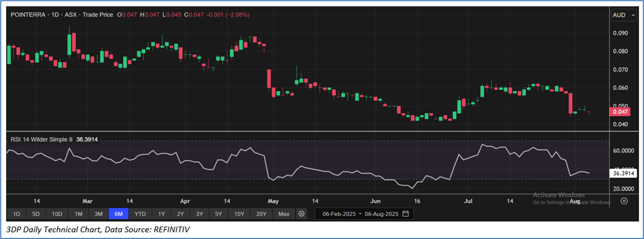Click the chart target icon at bottom right

click(624, 201)
